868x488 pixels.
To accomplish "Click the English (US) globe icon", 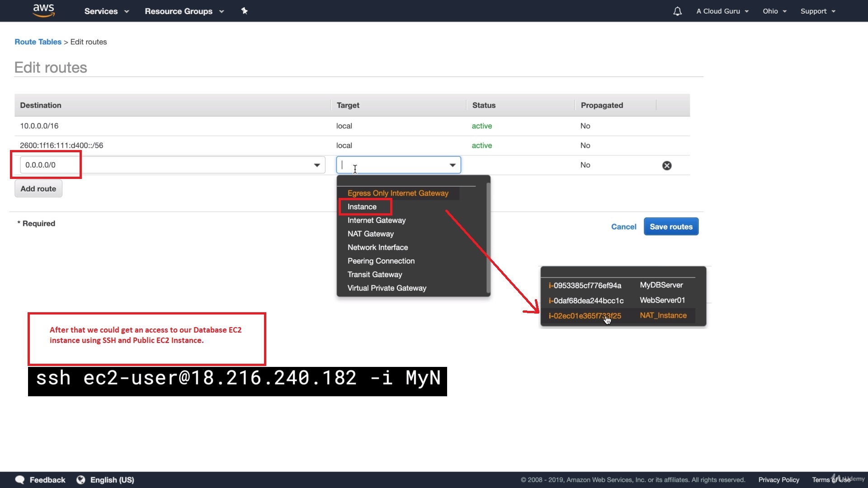I will (81, 479).
